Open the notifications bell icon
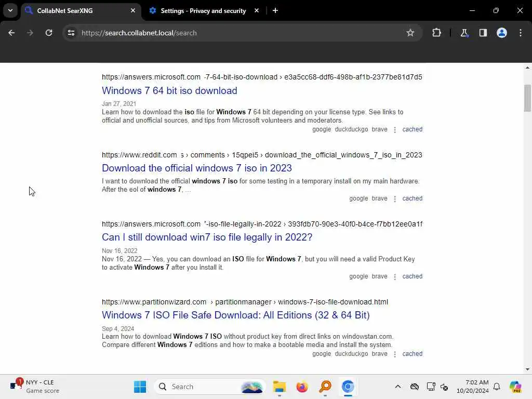 click(497, 387)
